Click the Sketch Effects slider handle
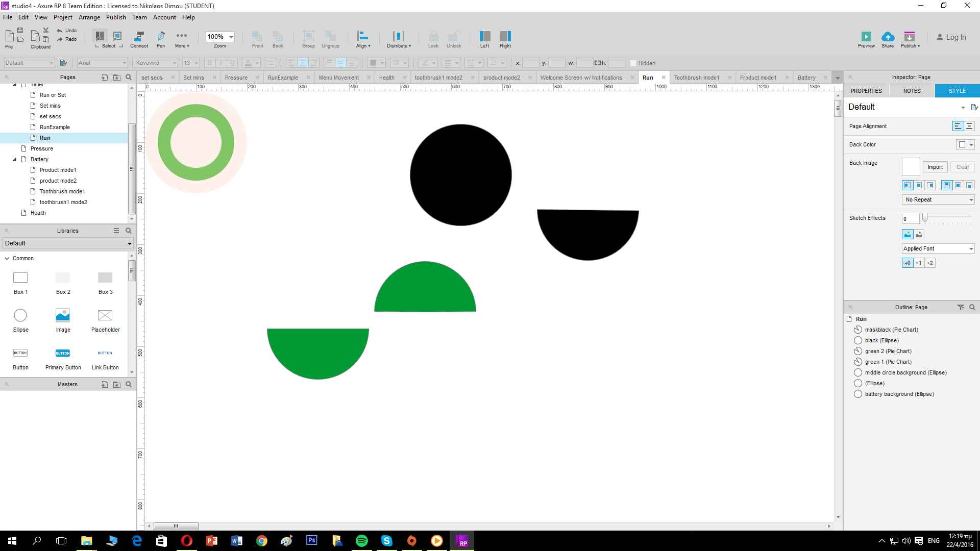 tap(924, 217)
